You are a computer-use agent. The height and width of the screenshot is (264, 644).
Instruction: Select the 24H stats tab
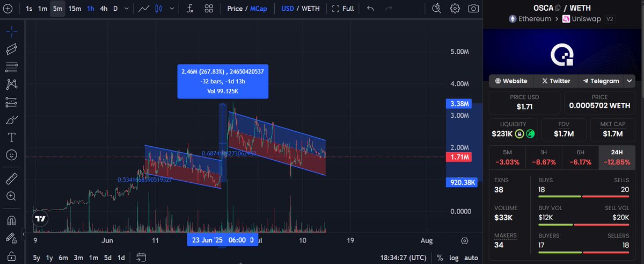617,157
